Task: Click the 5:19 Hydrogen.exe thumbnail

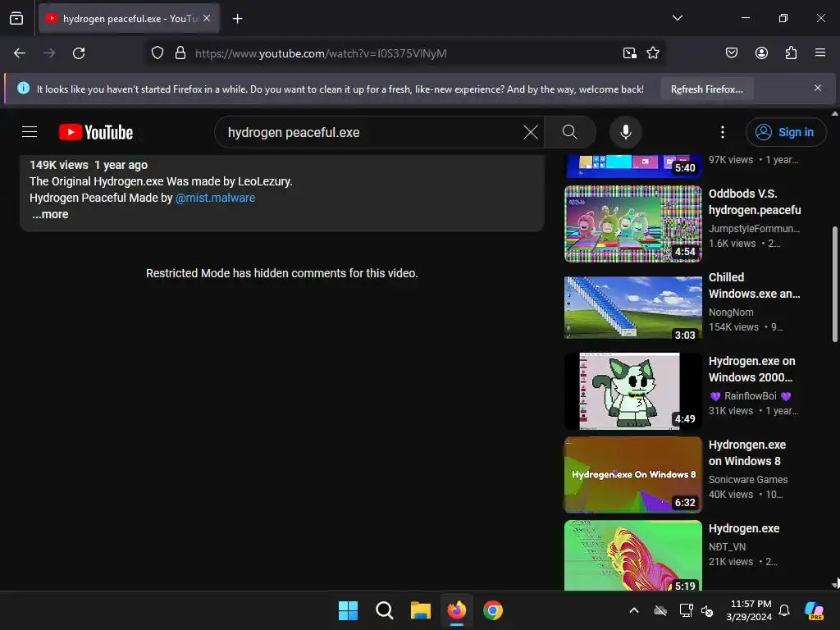Action: tap(632, 555)
